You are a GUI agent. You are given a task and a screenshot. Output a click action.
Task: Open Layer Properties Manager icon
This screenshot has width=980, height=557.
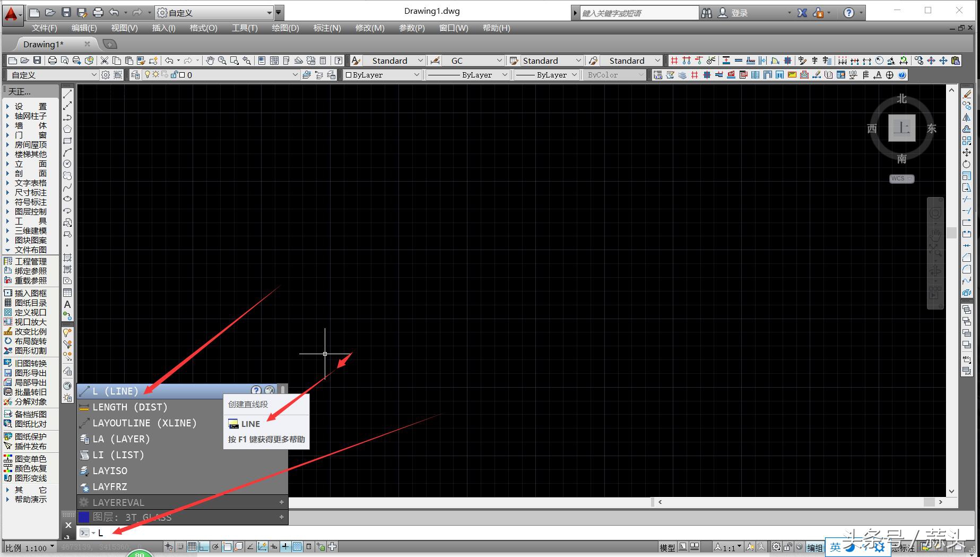[135, 75]
